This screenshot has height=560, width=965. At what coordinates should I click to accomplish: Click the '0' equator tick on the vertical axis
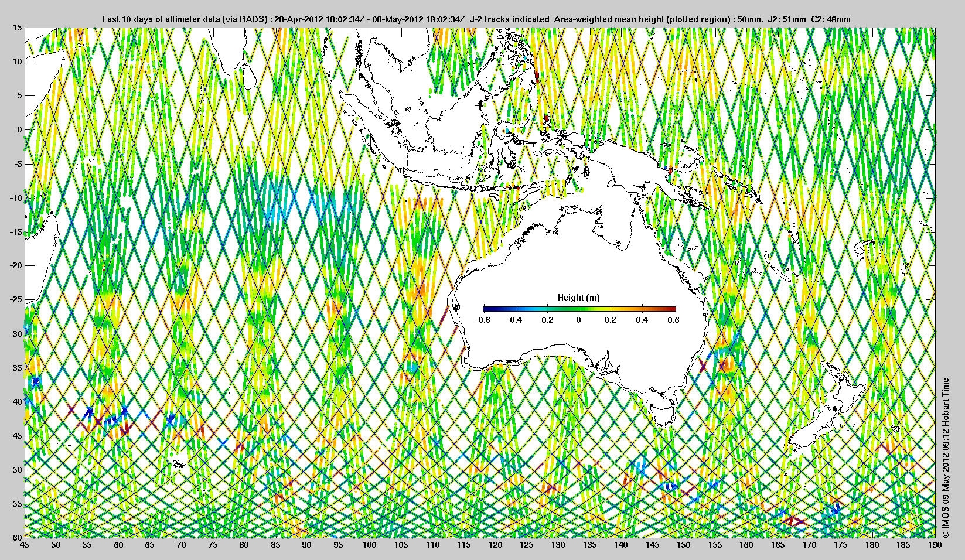[20, 129]
